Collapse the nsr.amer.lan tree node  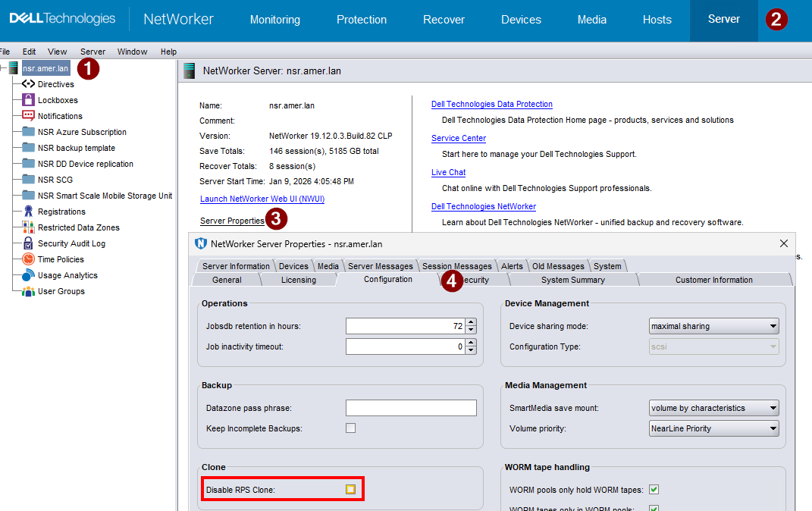2,67
